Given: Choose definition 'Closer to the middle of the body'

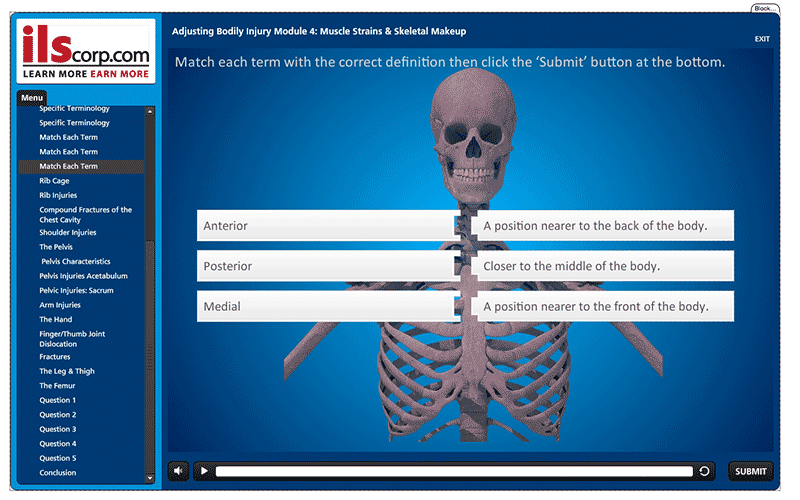Looking at the screenshot, I should [x=603, y=266].
